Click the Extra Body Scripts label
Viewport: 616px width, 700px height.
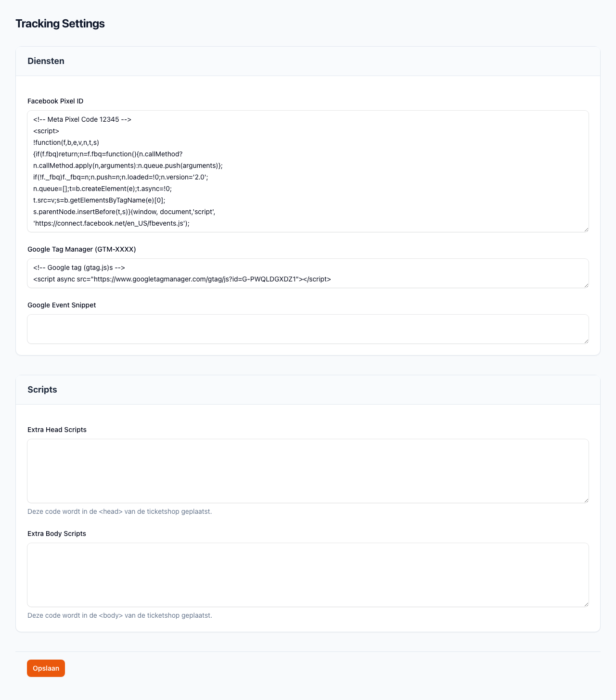57,534
